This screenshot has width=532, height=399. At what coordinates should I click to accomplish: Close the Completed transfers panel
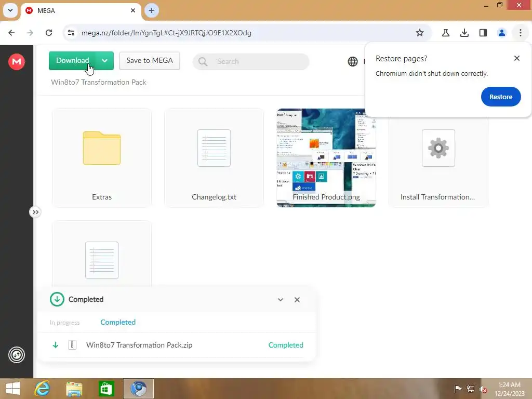297,300
